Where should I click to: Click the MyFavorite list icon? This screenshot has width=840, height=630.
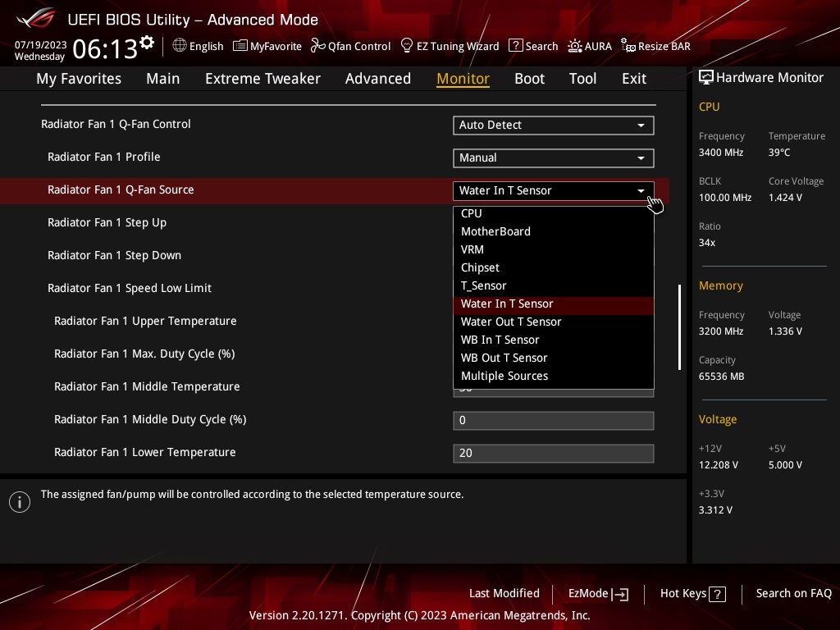click(240, 46)
